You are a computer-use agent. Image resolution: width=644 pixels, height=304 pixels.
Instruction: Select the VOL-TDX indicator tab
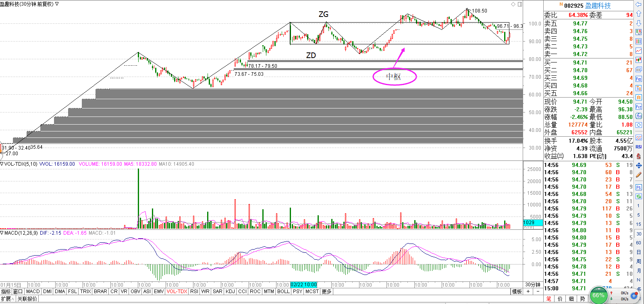pos(177,292)
